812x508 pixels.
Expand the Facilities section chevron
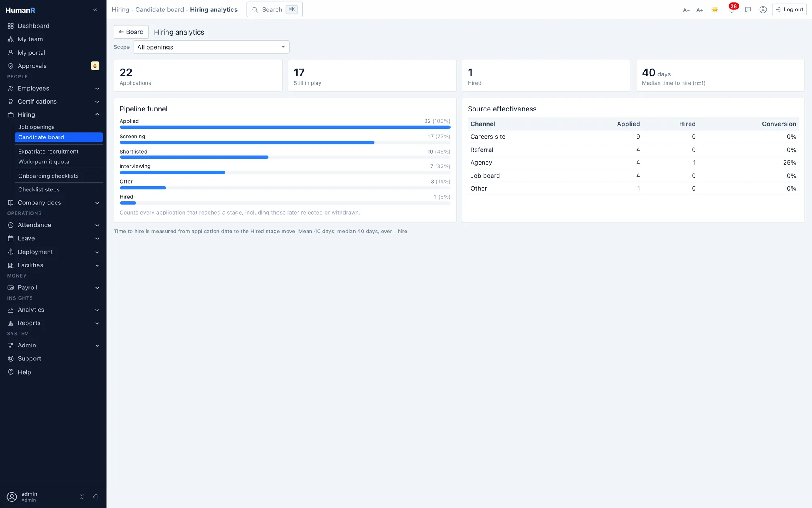click(97, 266)
